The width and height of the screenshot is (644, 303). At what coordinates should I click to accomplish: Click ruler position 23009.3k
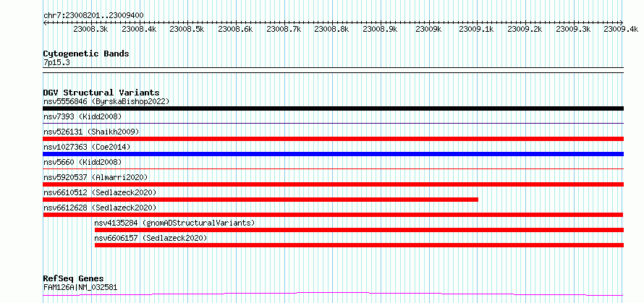[573, 29]
